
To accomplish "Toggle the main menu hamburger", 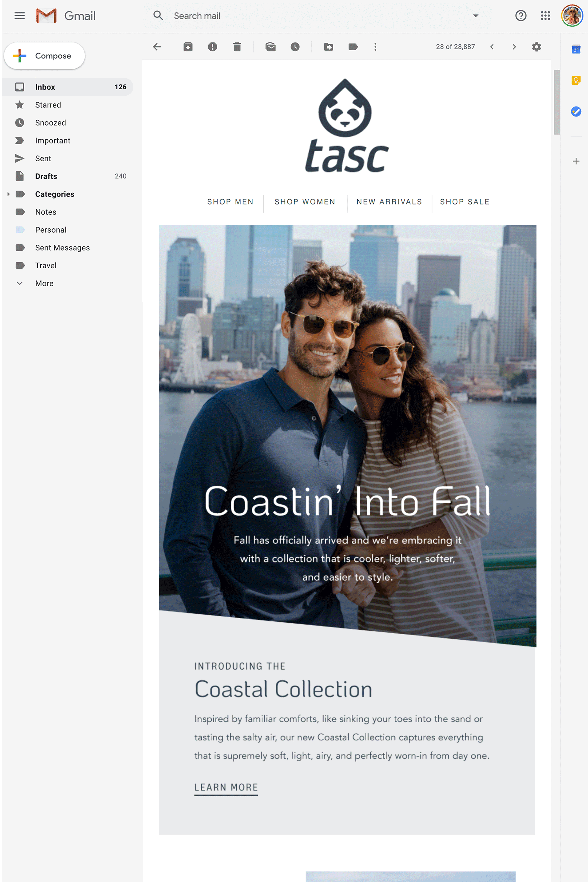I will [x=20, y=16].
